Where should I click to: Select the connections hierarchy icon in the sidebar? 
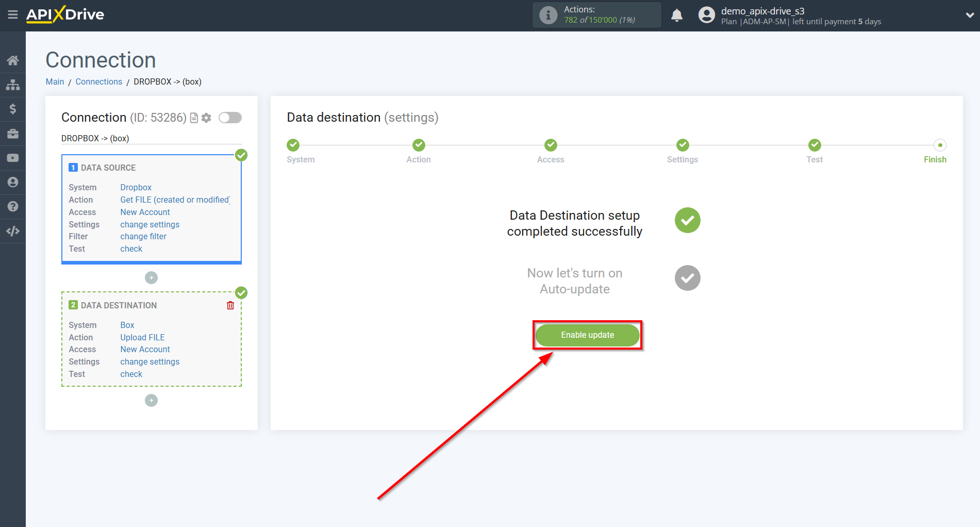pyautogui.click(x=12, y=85)
